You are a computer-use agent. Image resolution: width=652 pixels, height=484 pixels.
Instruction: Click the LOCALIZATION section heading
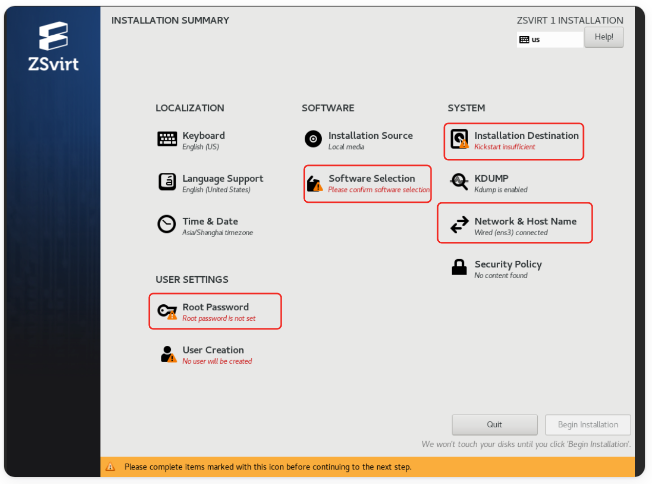click(190, 108)
